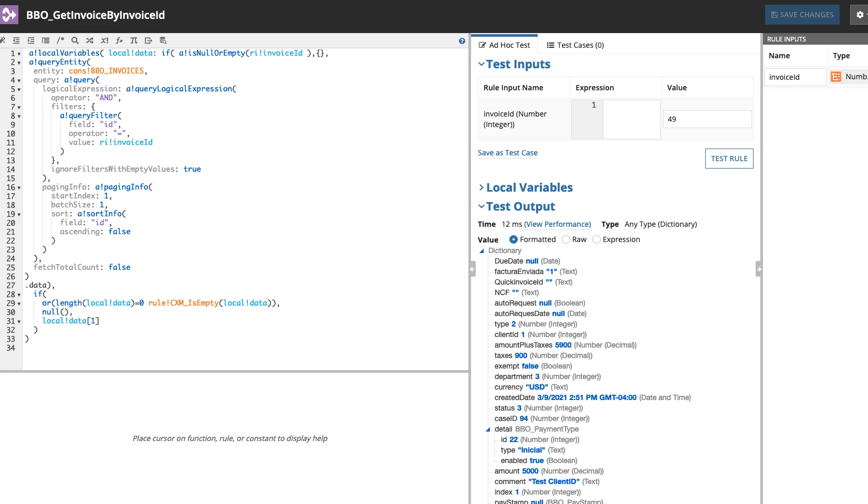Click the shuffle arrows toolbar icon
The width and height of the screenshot is (868, 504).
[x=90, y=40]
